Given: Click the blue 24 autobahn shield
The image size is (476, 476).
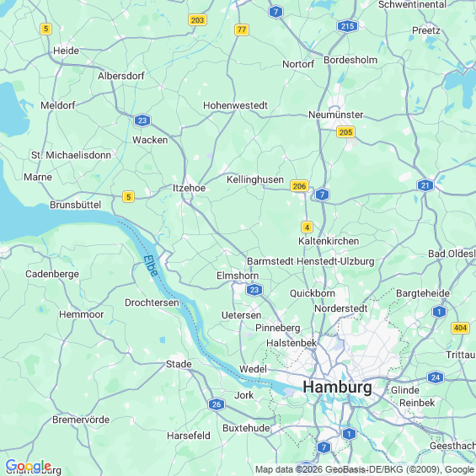Looking at the screenshot, I should point(436,377).
